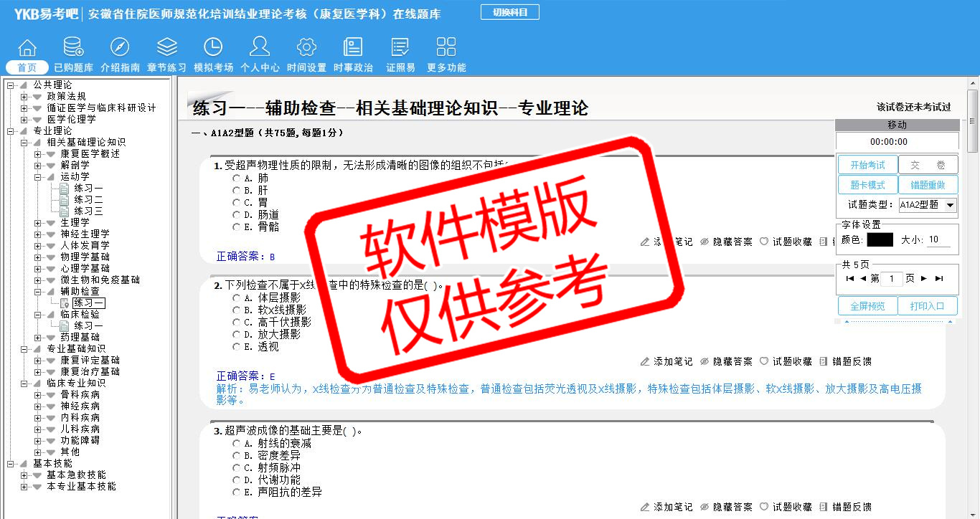980x519 pixels.
Task: Report an error on question 3
Action: [845, 508]
